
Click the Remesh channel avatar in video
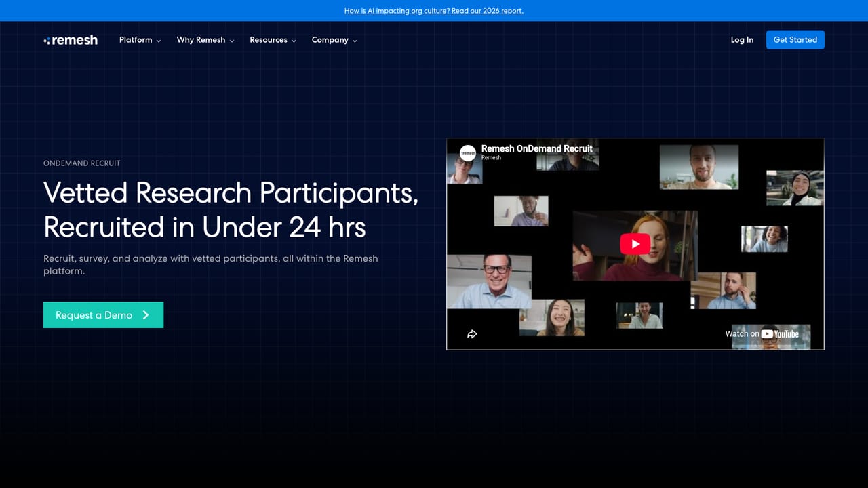pos(468,152)
